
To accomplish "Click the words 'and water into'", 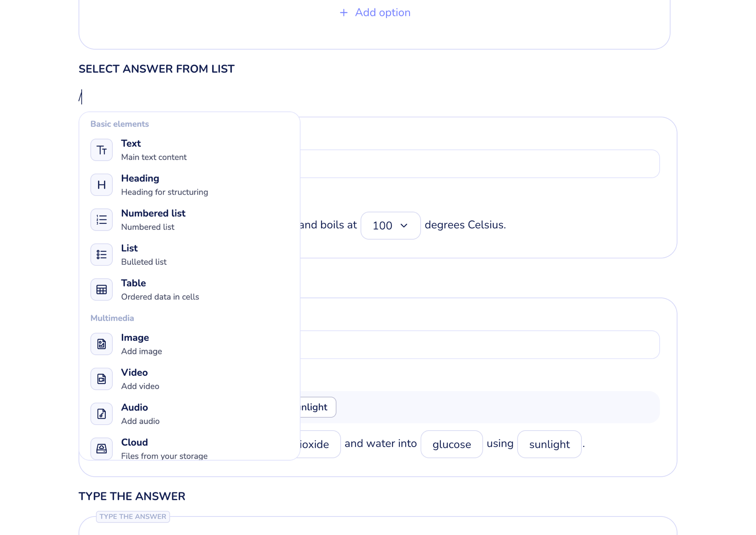I will coord(380,444).
